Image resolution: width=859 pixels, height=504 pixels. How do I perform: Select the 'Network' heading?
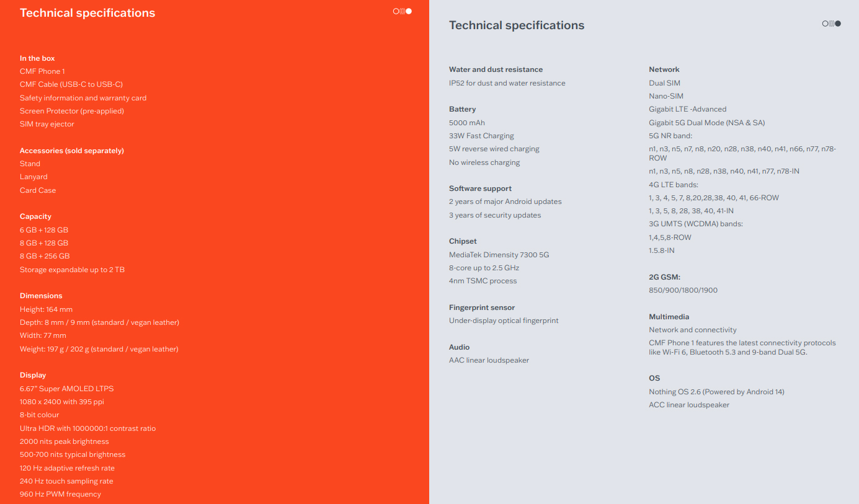pos(664,69)
